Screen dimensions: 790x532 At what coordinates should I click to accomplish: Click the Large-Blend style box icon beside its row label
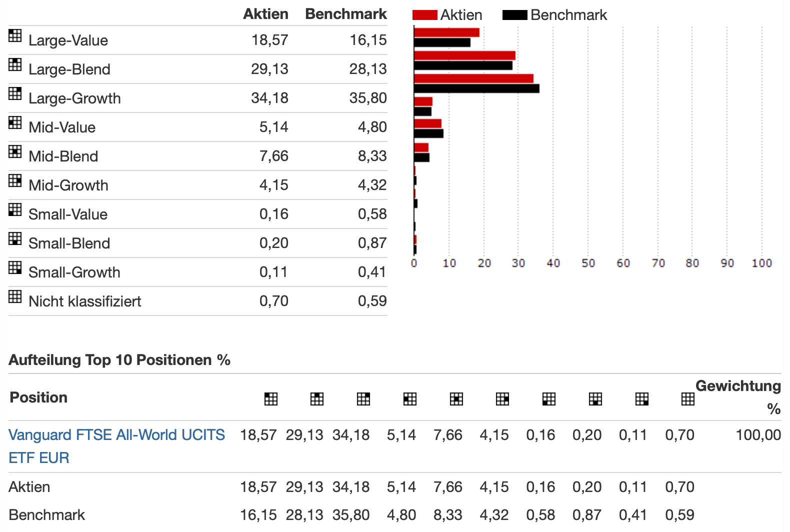pos(15,64)
